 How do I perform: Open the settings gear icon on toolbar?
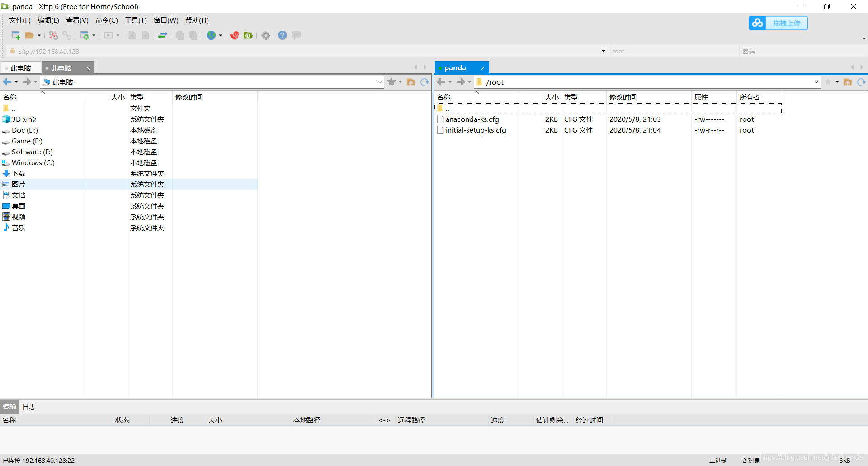click(265, 35)
